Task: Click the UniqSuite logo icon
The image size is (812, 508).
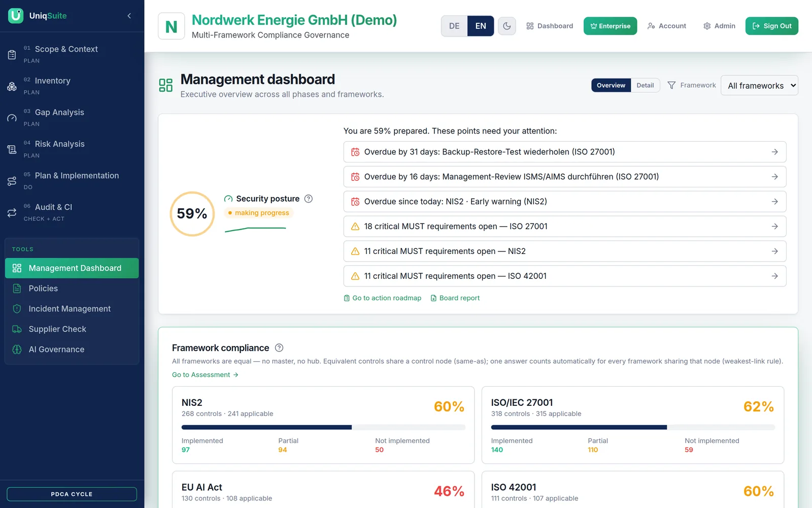Action: click(16, 16)
